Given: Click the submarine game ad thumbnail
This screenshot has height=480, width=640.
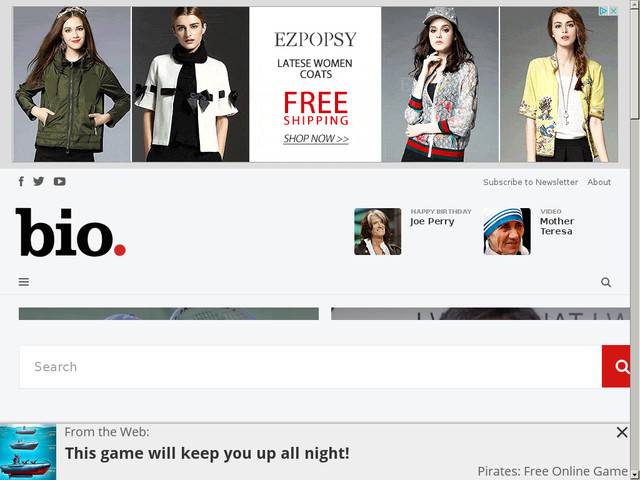Looking at the screenshot, I should (x=28, y=452).
